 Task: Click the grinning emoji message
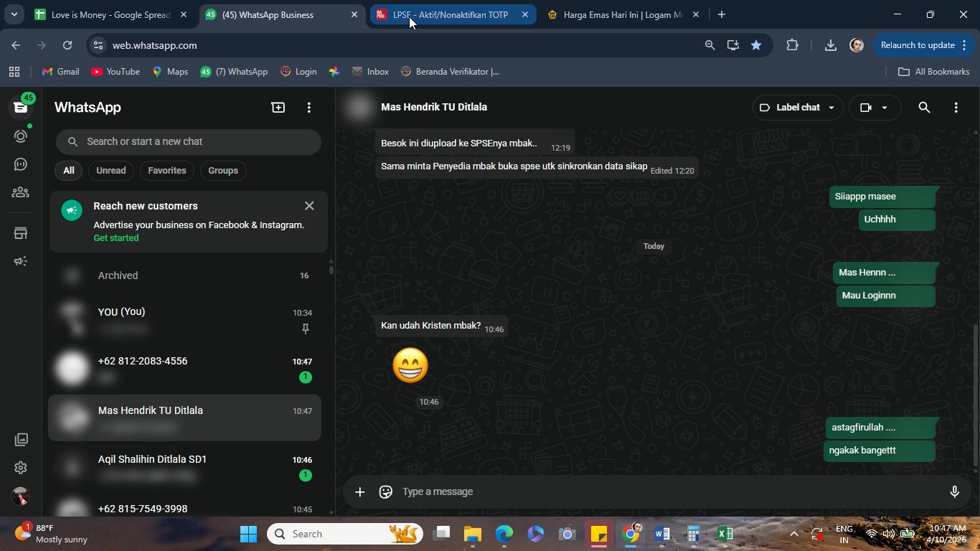point(410,365)
